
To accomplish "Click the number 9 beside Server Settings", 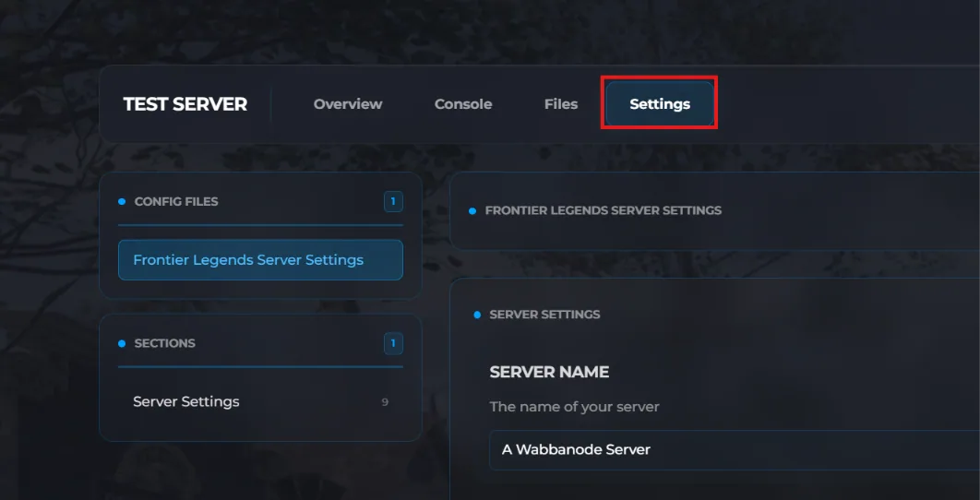I will (385, 402).
